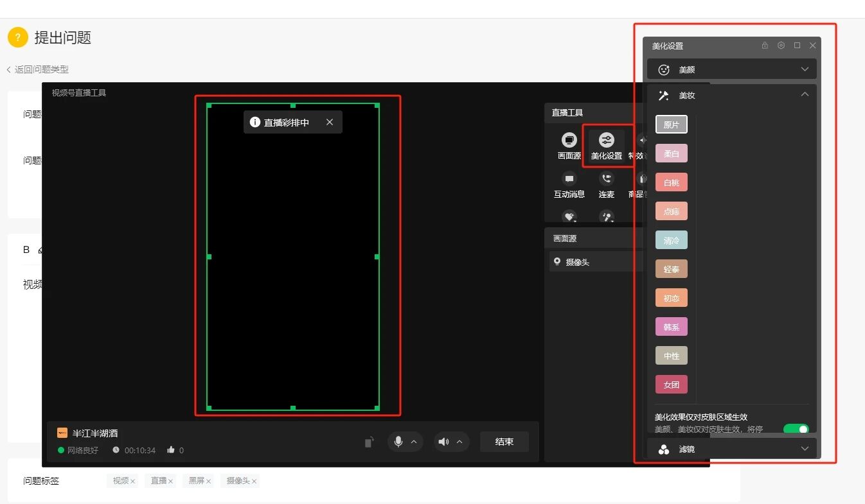This screenshot has width=865, height=504.
Task: Open speaker options arrow
Action: [459, 442]
